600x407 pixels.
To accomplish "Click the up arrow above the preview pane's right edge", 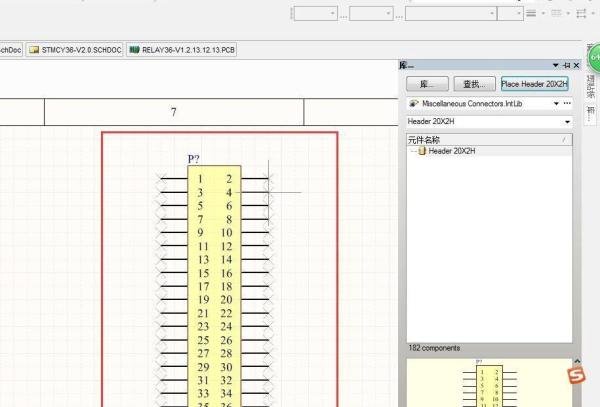I will tap(577, 361).
